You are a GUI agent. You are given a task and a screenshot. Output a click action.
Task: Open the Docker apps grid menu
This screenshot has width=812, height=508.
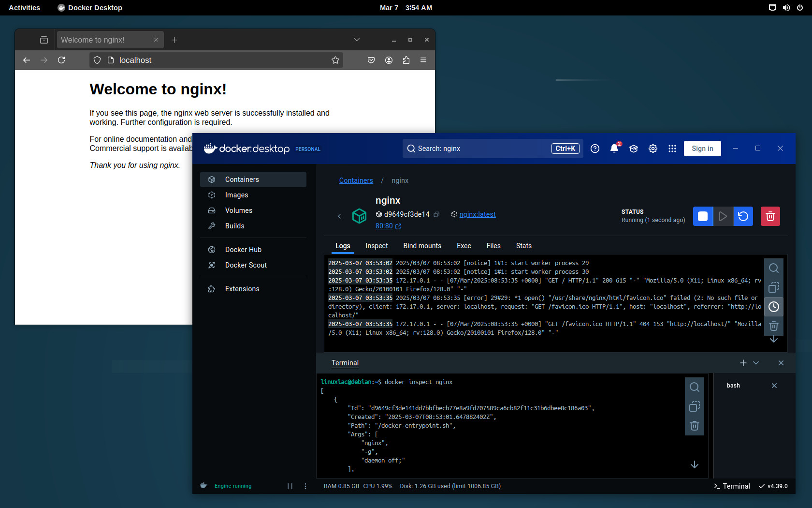point(672,149)
